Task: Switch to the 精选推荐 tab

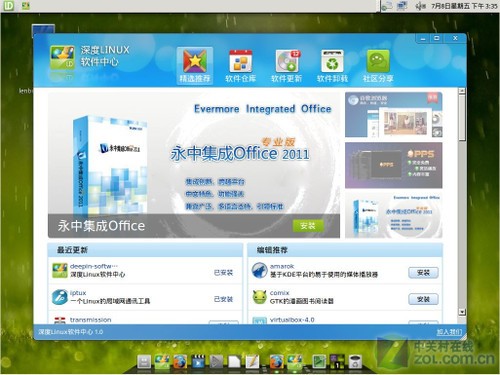Action: tap(195, 66)
